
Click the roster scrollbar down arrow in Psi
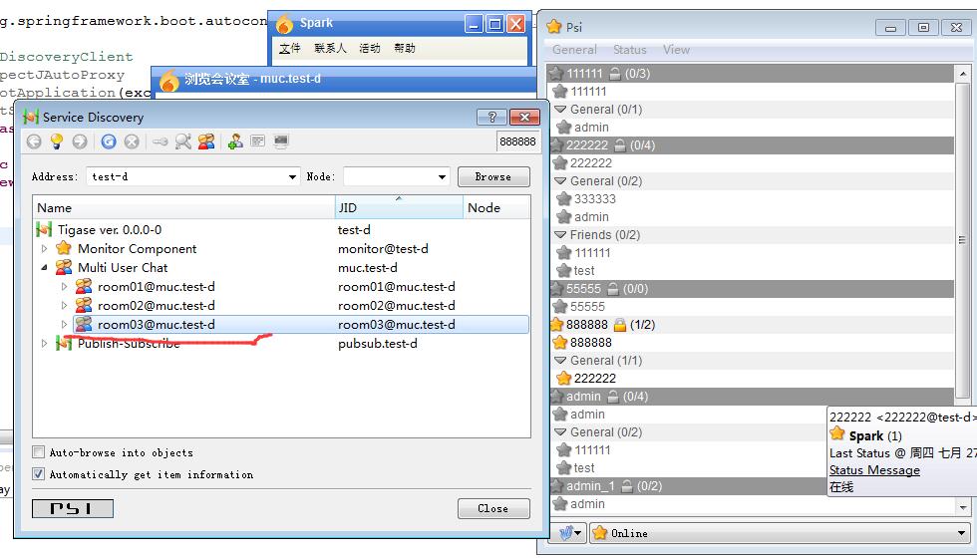963,507
